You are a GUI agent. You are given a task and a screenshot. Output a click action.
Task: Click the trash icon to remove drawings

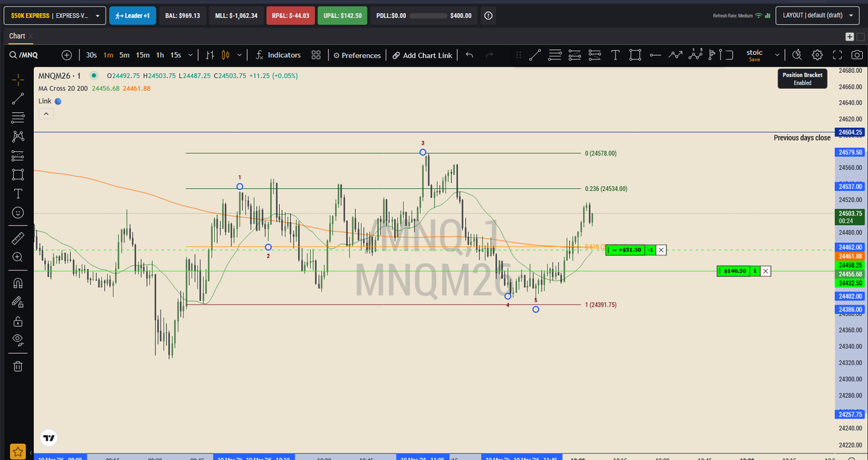click(18, 366)
